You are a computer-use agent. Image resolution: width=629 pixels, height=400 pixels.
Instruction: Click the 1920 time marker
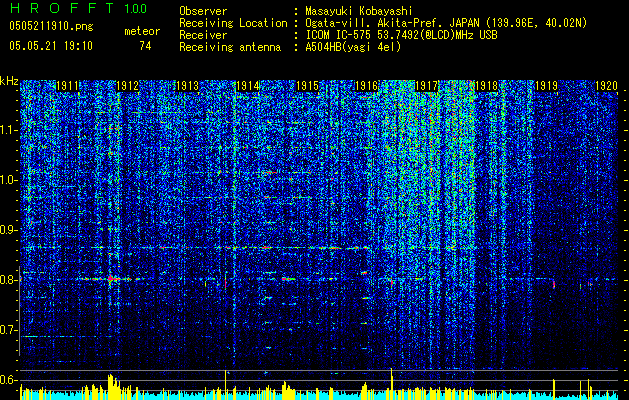[606, 86]
